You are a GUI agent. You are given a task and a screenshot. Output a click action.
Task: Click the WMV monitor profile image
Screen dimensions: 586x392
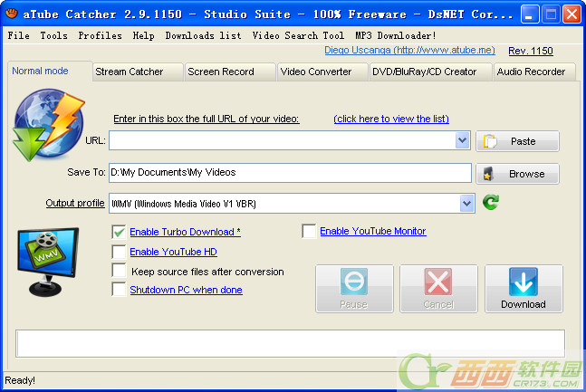tap(45, 263)
